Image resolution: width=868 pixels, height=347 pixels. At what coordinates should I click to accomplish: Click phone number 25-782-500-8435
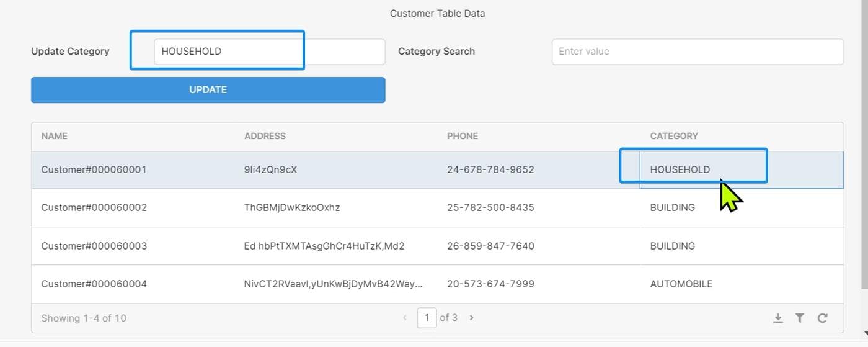(490, 207)
